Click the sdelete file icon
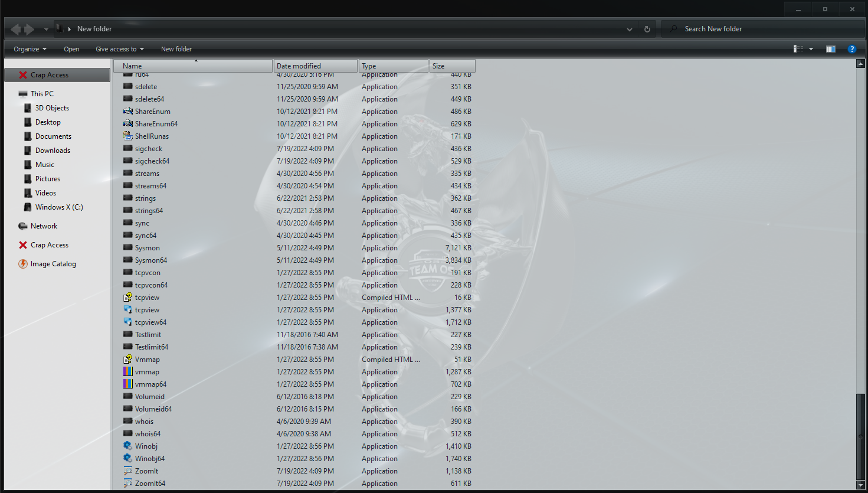 coord(127,86)
